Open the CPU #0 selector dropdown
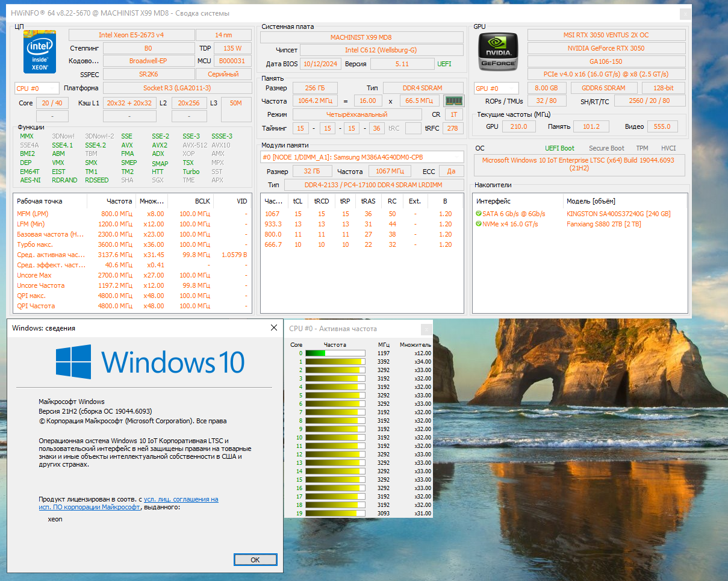Viewport: 728px width, 581px height. [x=37, y=89]
